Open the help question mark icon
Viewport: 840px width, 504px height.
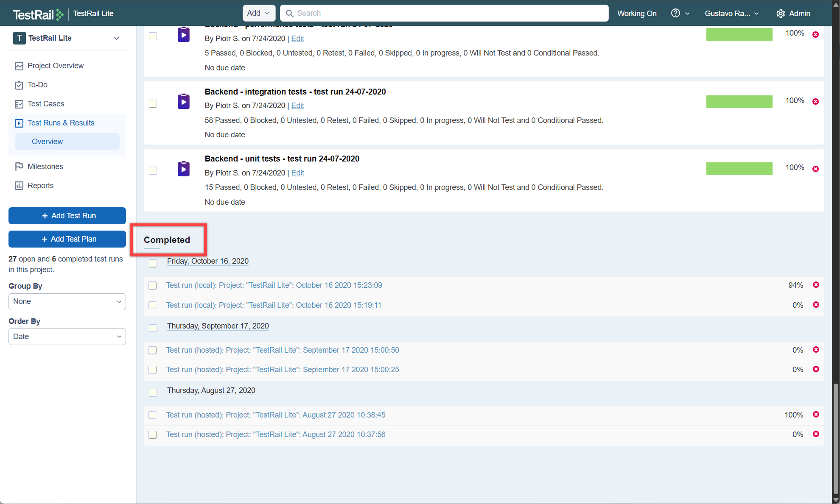click(675, 13)
